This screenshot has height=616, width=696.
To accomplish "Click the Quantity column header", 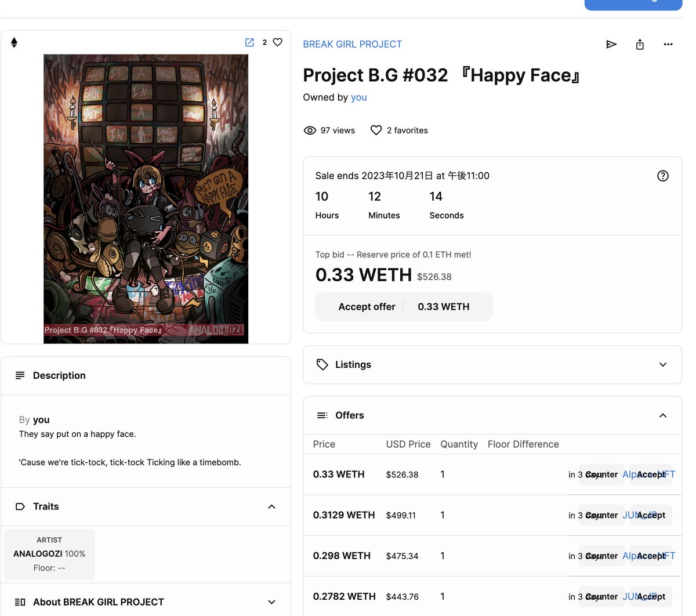I will [x=459, y=444].
